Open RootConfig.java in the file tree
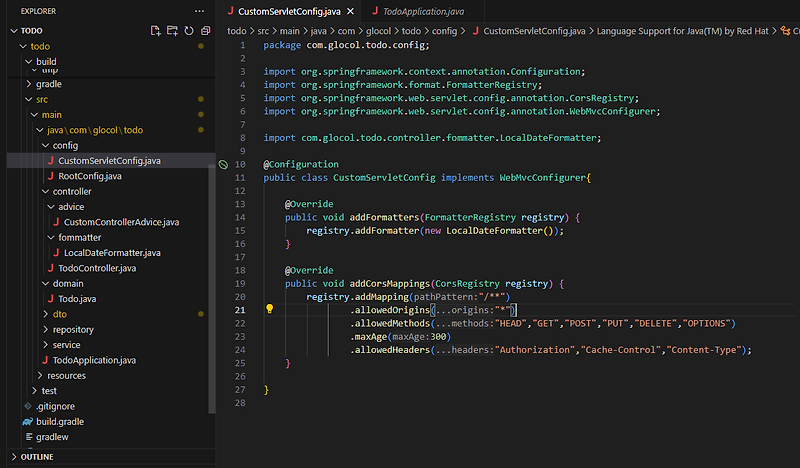This screenshot has width=800, height=468. point(89,176)
